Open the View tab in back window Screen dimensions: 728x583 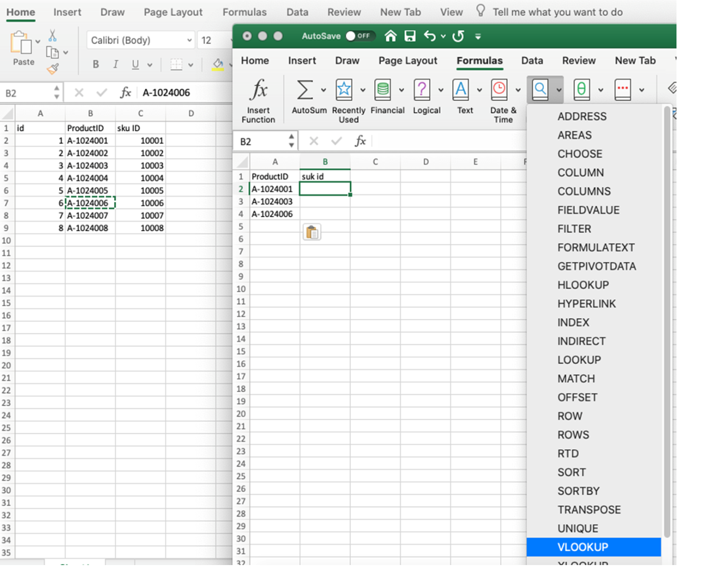click(x=451, y=12)
